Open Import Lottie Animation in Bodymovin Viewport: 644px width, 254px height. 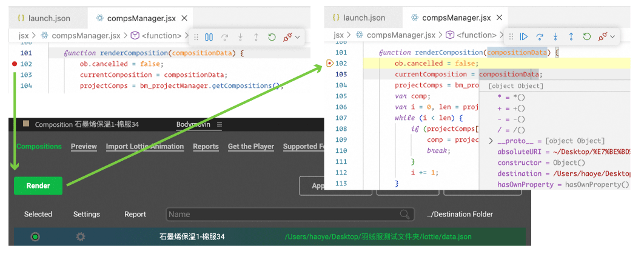pyautogui.click(x=144, y=147)
